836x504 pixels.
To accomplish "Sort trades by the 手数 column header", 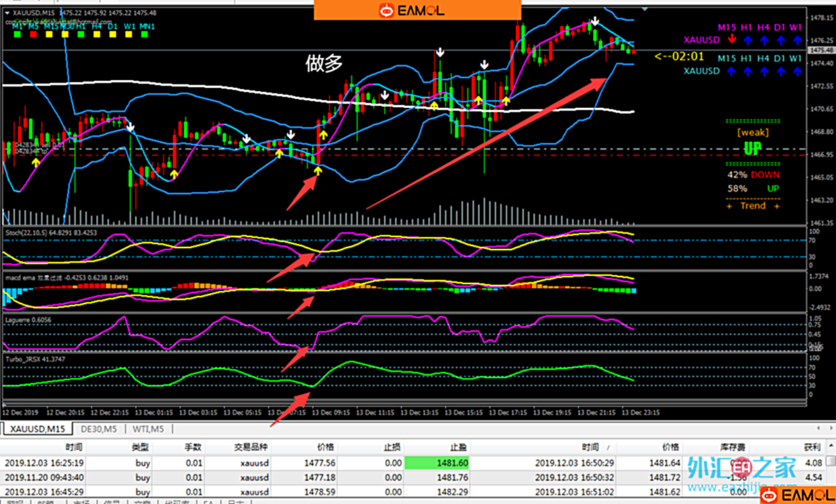I will (x=193, y=447).
